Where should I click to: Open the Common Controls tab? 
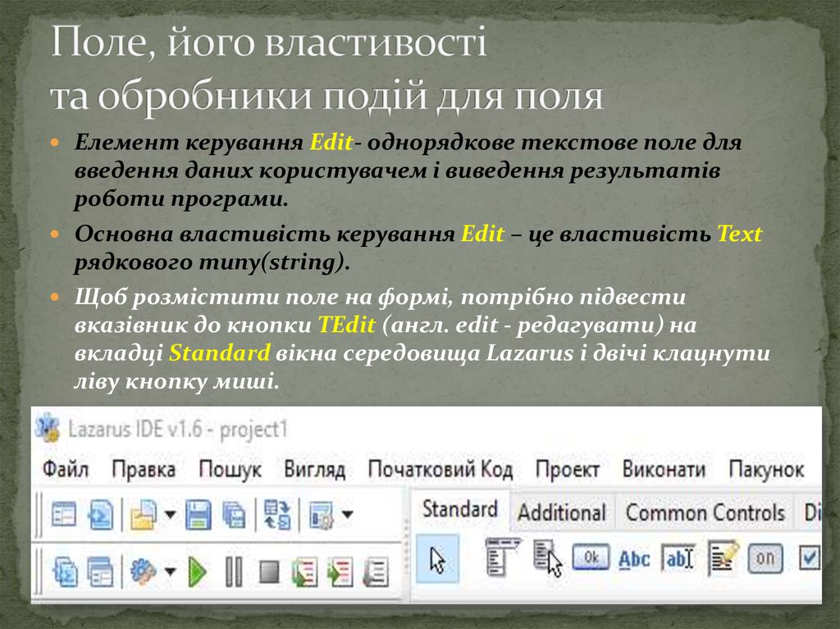tap(705, 513)
